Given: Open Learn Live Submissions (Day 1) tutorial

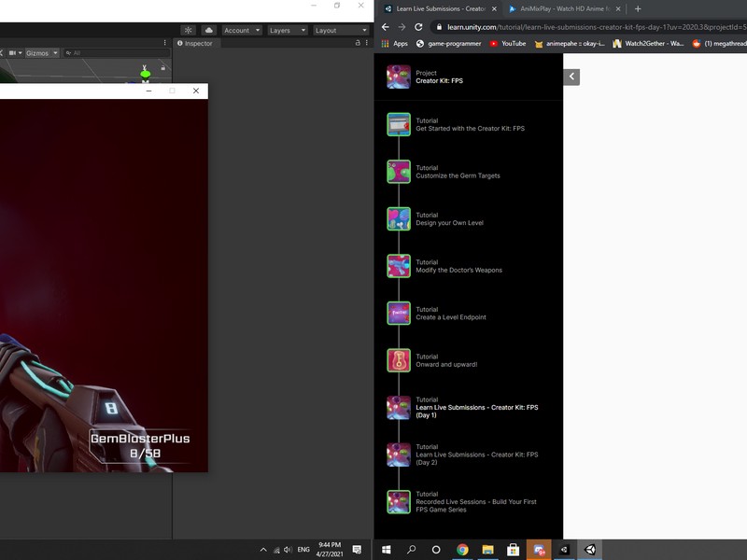Looking at the screenshot, I should pos(477,411).
